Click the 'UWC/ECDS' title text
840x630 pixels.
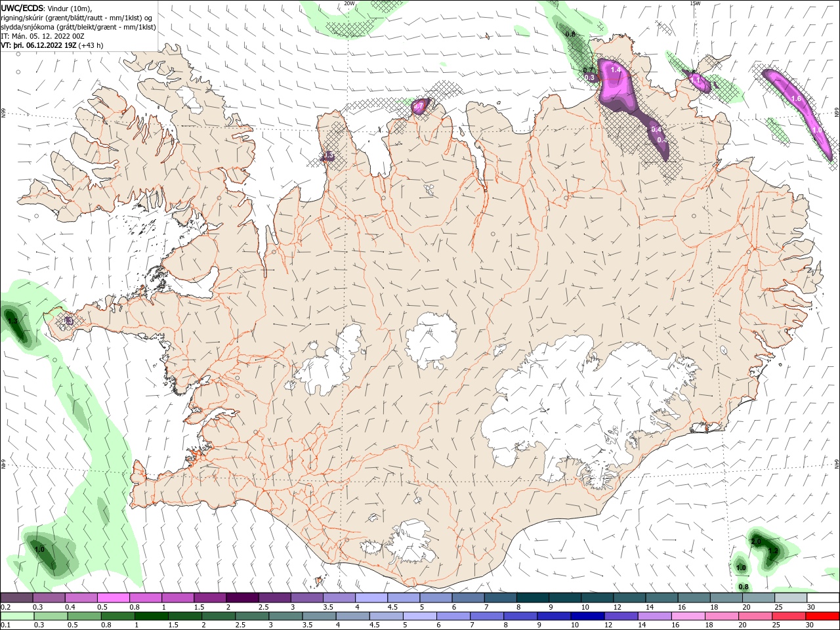(22, 8)
